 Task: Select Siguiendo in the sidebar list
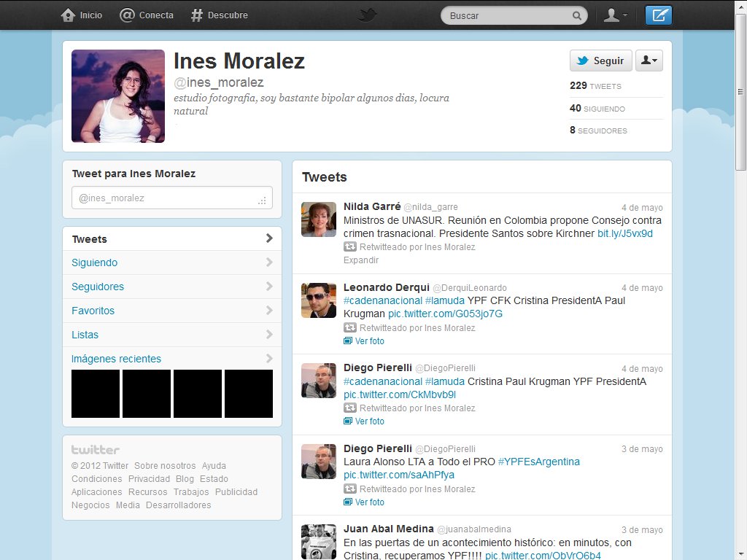(x=172, y=262)
